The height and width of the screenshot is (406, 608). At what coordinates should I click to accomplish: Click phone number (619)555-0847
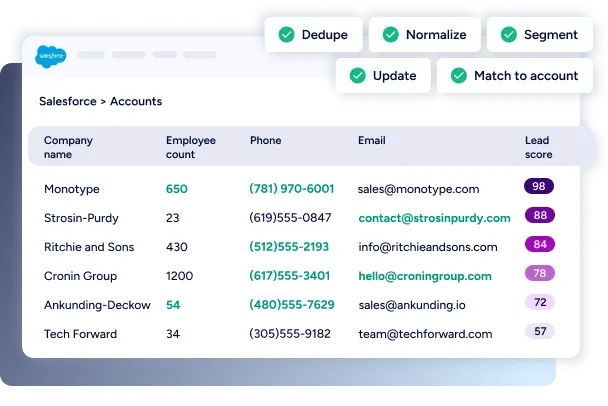tap(290, 218)
